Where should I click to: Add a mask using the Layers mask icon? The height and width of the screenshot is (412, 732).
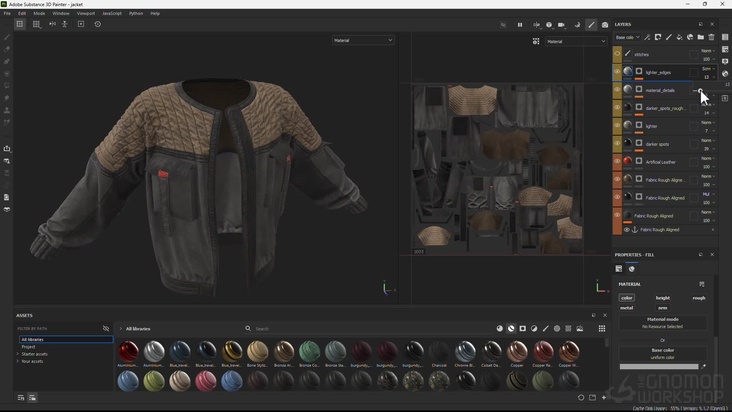click(658, 37)
